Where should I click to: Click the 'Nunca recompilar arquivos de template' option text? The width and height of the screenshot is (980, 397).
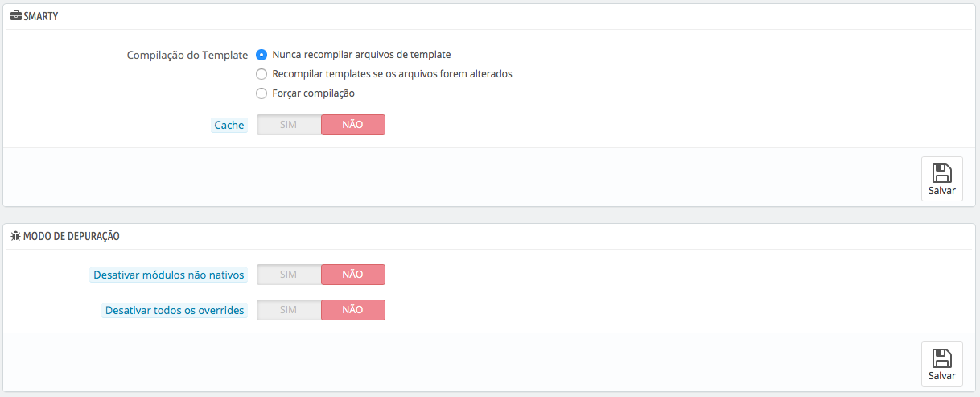[361, 55]
